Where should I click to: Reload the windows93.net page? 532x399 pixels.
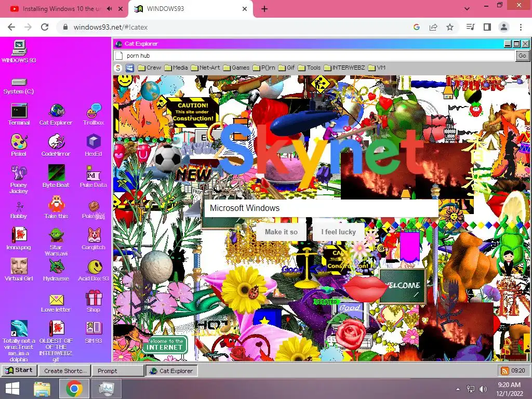(45, 27)
